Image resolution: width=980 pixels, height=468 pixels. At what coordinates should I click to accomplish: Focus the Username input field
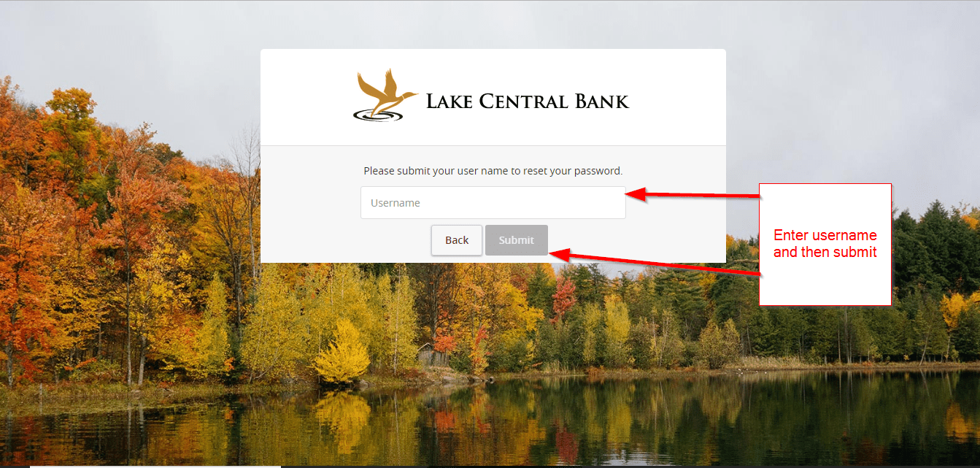point(493,202)
